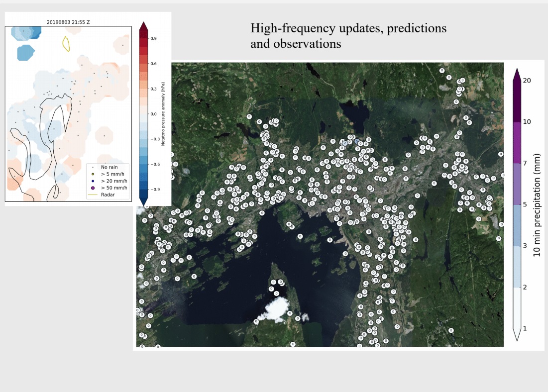Click the steel blue 3–5 mm colorbar segment

pyautogui.click(x=517, y=225)
